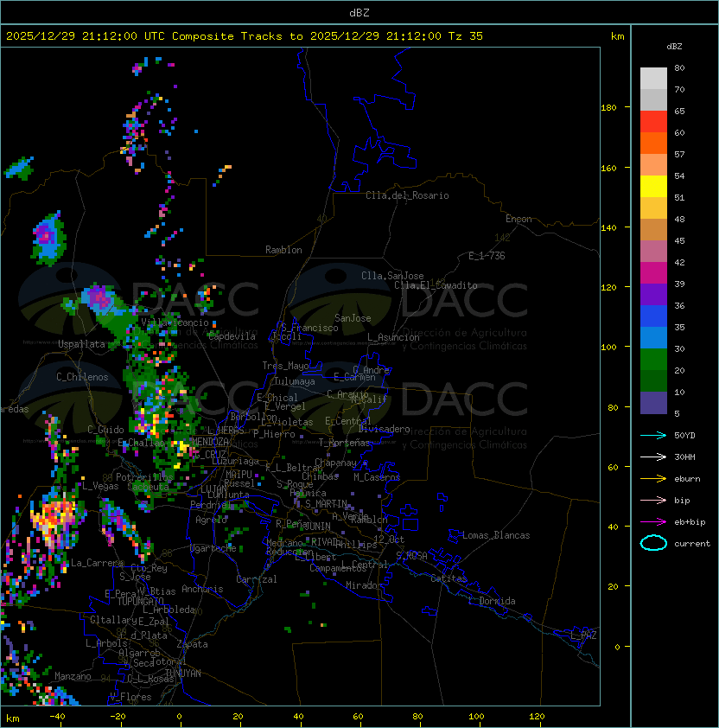The height and width of the screenshot is (728, 719).
Task: Click the cyan 50YD track arrow in legend
Action: click(x=653, y=435)
